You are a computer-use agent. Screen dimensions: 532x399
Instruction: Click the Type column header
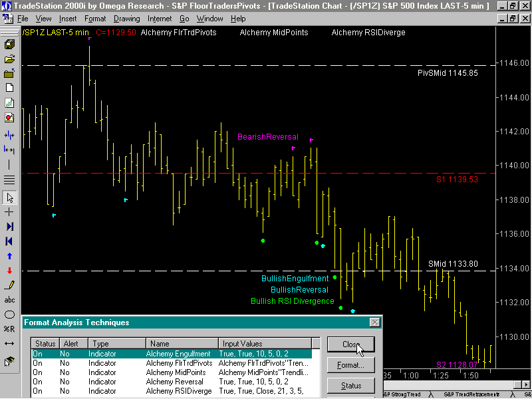[117, 343]
